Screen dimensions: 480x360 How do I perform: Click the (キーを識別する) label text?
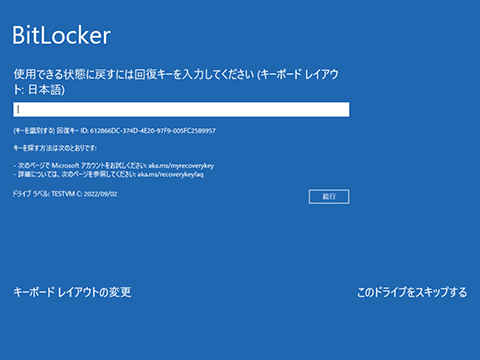pyautogui.click(x=34, y=131)
